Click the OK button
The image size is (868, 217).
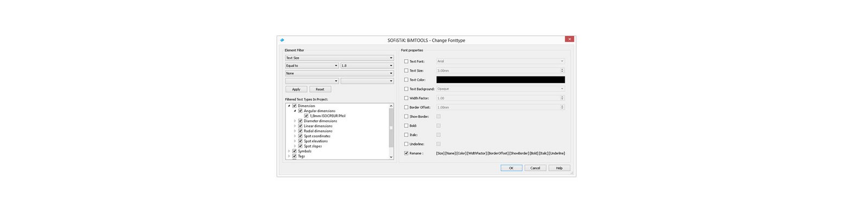pos(511,168)
